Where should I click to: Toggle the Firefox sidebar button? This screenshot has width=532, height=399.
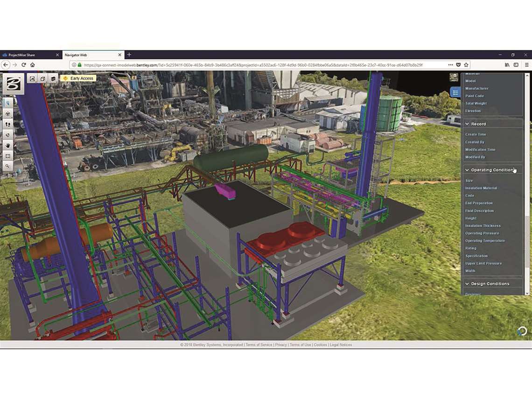516,65
